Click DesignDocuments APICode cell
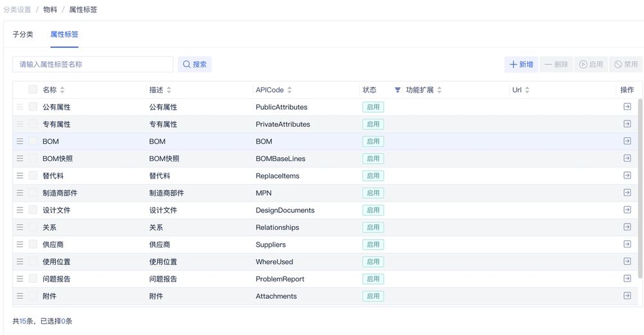 pyautogui.click(x=285, y=210)
